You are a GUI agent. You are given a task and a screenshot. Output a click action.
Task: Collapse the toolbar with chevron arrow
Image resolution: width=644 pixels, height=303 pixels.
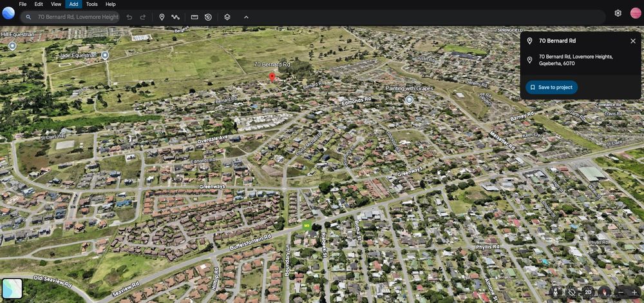pyautogui.click(x=246, y=17)
